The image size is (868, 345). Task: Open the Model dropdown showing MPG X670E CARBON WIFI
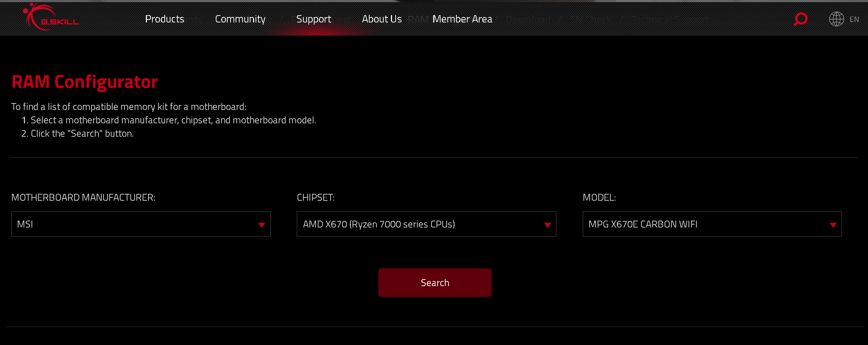712,224
